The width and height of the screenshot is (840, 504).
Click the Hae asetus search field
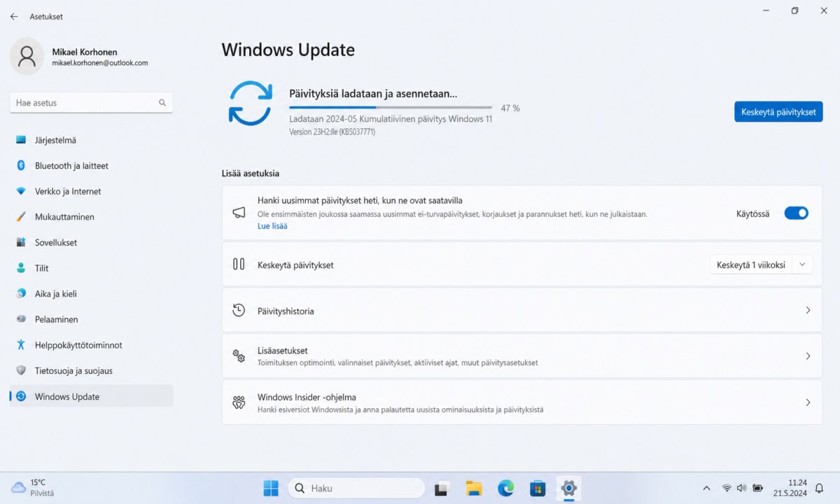[x=91, y=103]
